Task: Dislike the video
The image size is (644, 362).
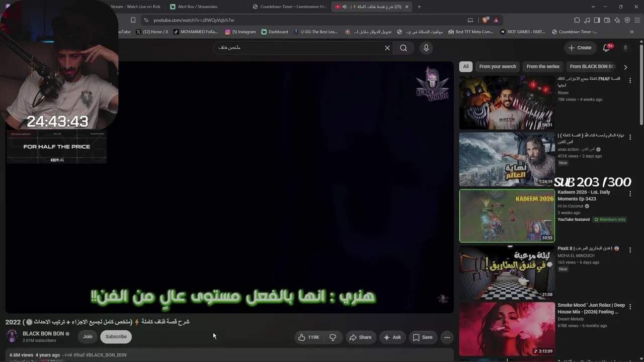Action: [333, 337]
